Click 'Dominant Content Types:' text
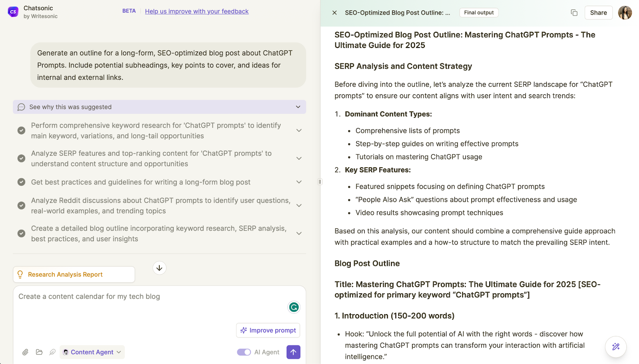This screenshot has width=639, height=364. click(388, 114)
